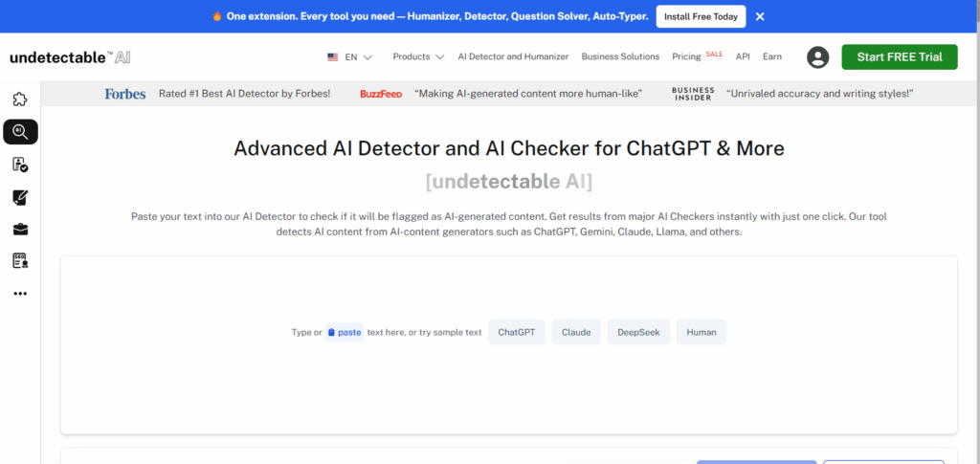Open the API link
Viewport: 980px width, 464px height.
tap(743, 56)
